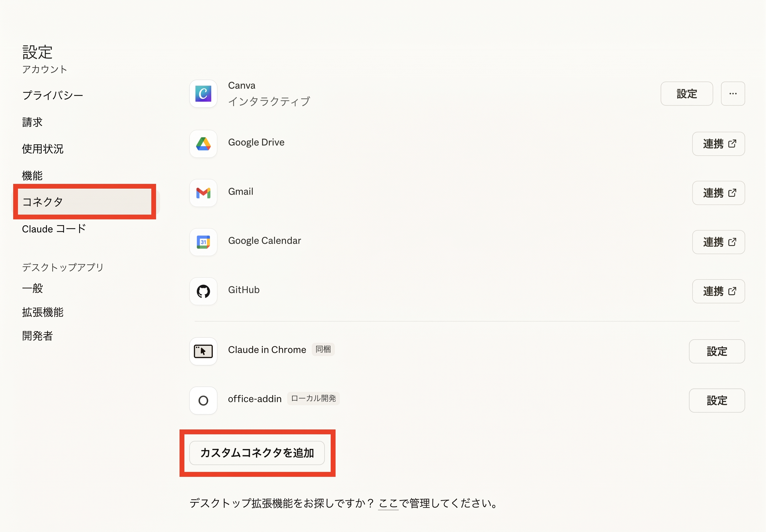Click the インタラクティブ subtitle under Canva
This screenshot has width=766, height=532.
tap(269, 101)
